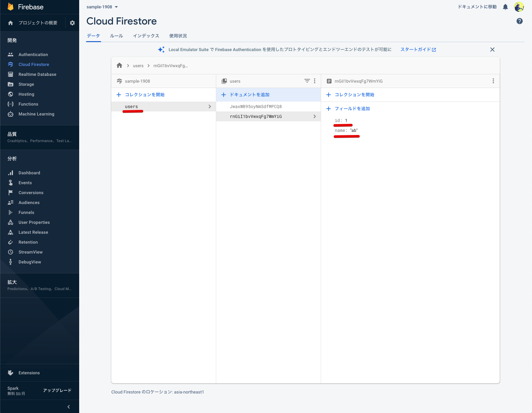The height and width of the screenshot is (413, 532).
Task: Open Funnels page
Action: tap(26, 212)
